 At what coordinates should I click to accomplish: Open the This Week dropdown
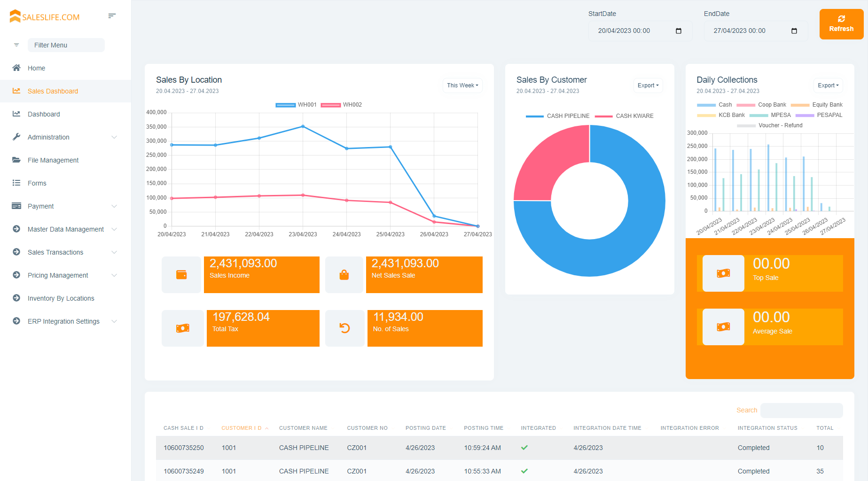[462, 85]
